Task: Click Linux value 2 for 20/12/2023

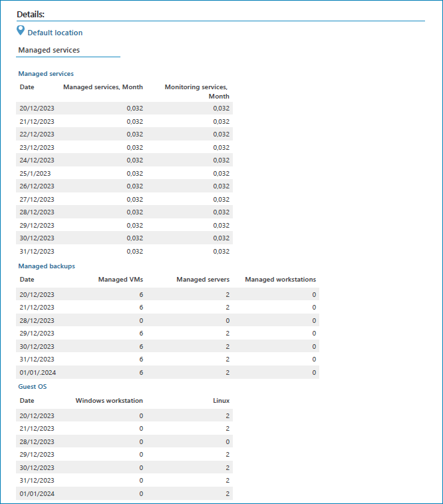Action: point(227,416)
